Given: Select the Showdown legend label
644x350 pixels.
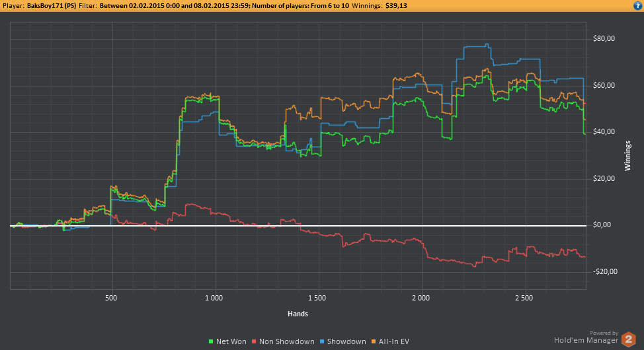Looking at the screenshot, I should click(346, 341).
